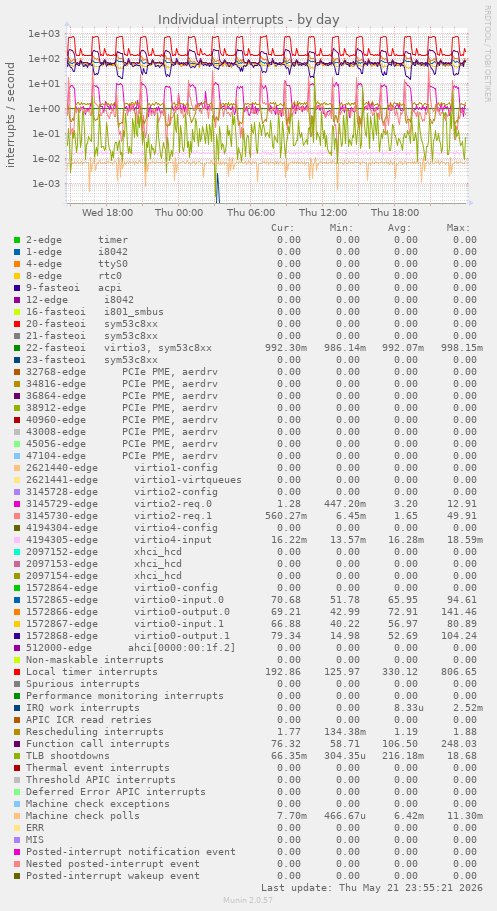This screenshot has height=911, width=497.
Task: Click the Max column header
Action: point(458,228)
